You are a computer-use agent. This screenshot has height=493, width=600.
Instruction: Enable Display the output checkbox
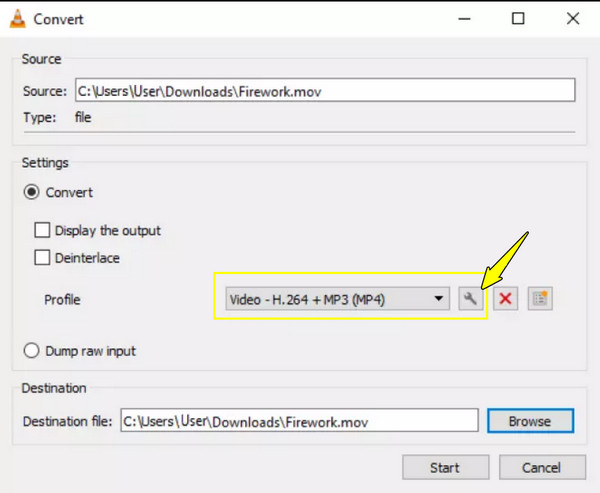tap(42, 230)
